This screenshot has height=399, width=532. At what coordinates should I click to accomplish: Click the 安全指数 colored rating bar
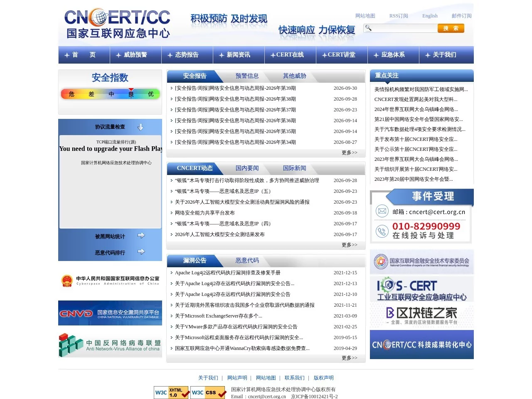point(110,94)
